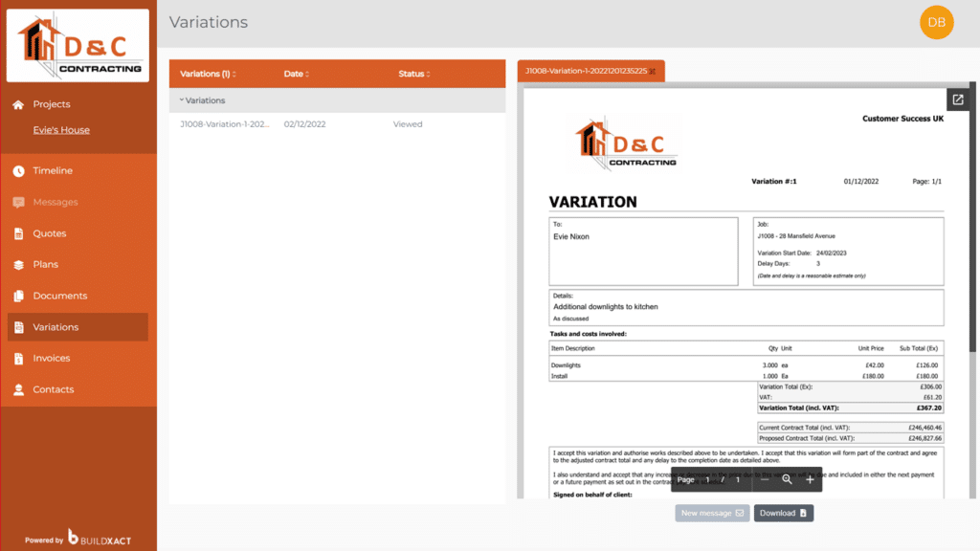Click the page number input field
The width and height of the screenshot is (980, 551).
pyautogui.click(x=708, y=479)
